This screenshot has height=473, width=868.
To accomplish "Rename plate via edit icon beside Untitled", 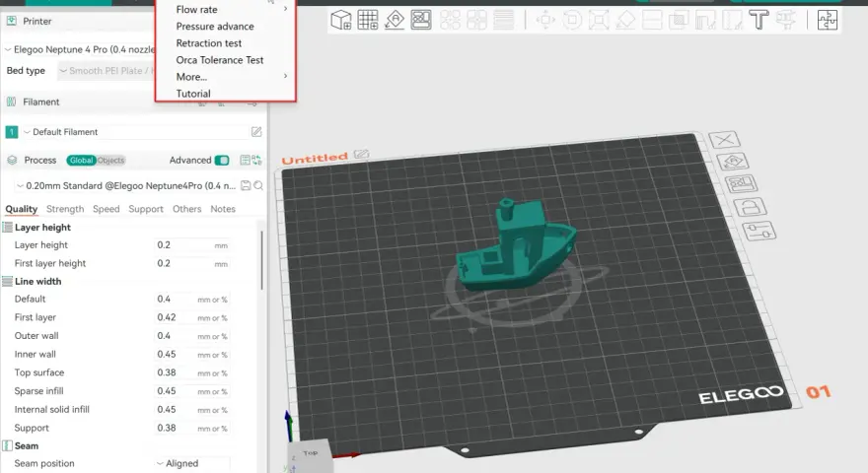I will point(361,154).
